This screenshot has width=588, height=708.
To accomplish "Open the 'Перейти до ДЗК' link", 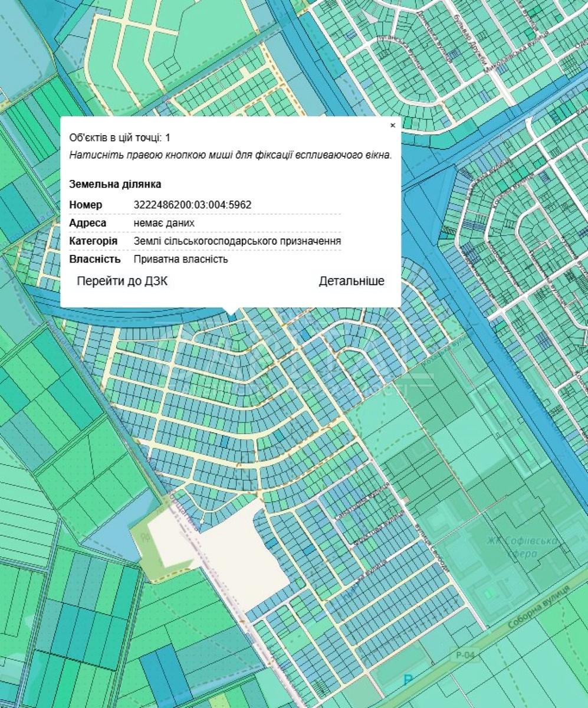I will tap(122, 281).
